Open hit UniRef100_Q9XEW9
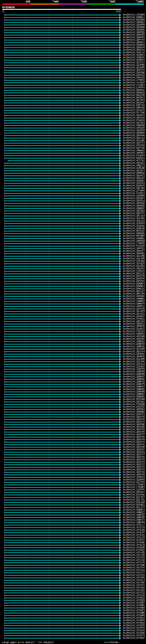The width and height of the screenshot is (146, 644). click(134, 27)
